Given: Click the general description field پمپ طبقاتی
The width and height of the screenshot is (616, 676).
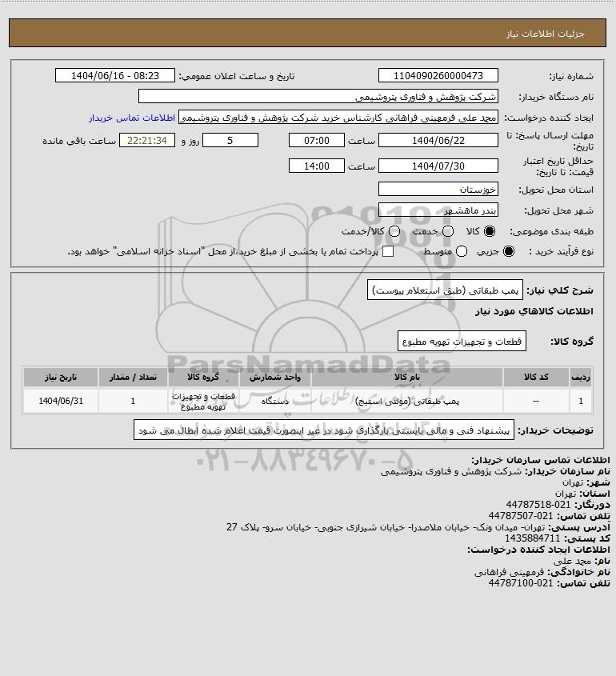Looking at the screenshot, I should tap(445, 290).
